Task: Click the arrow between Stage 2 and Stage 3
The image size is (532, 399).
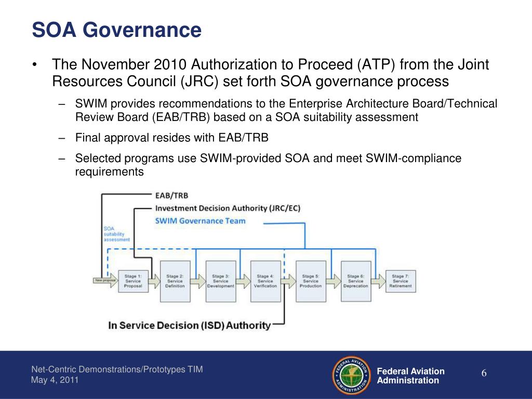Action: click(x=198, y=281)
